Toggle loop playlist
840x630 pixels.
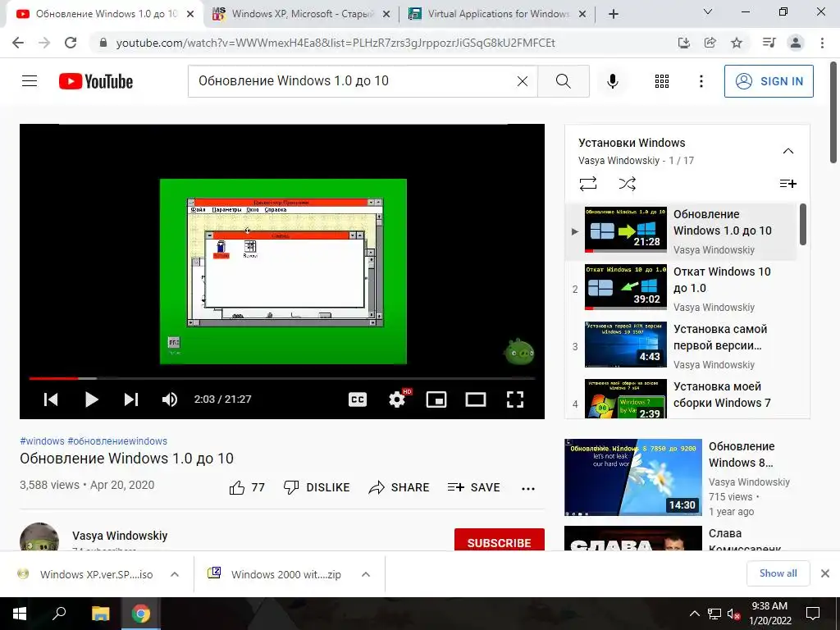tap(587, 184)
